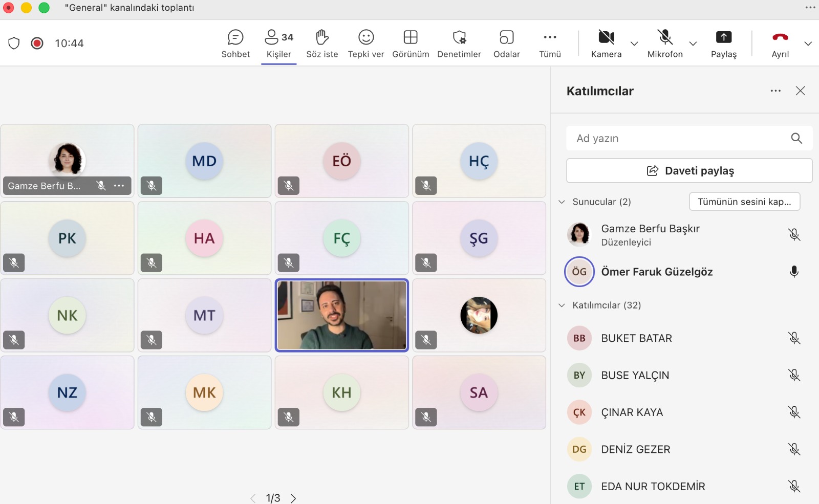Click BUKET BATAR's muted mic icon
Screen dimensions: 819x504
coord(794,338)
